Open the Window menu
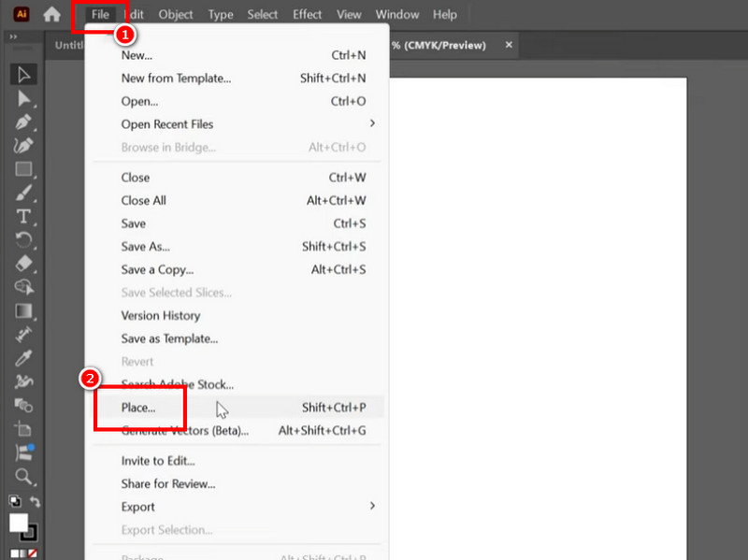 coord(397,14)
